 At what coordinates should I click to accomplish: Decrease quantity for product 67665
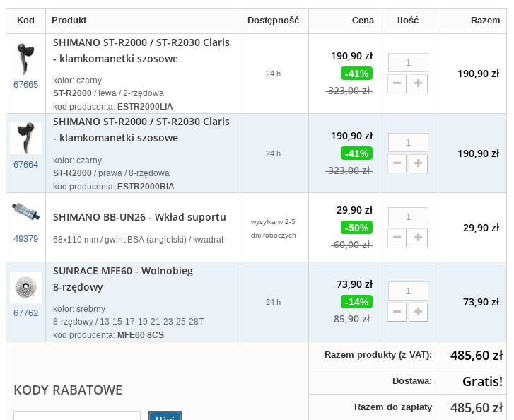tap(397, 83)
